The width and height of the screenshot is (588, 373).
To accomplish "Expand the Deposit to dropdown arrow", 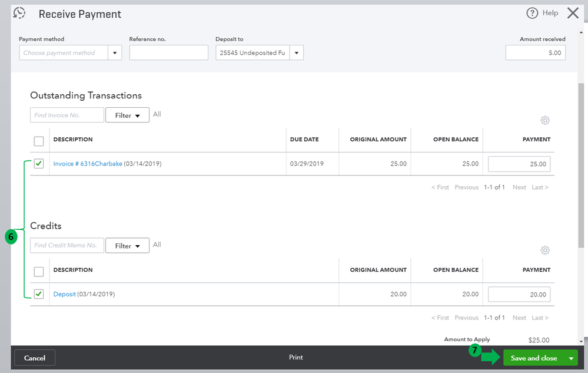I will pos(296,53).
